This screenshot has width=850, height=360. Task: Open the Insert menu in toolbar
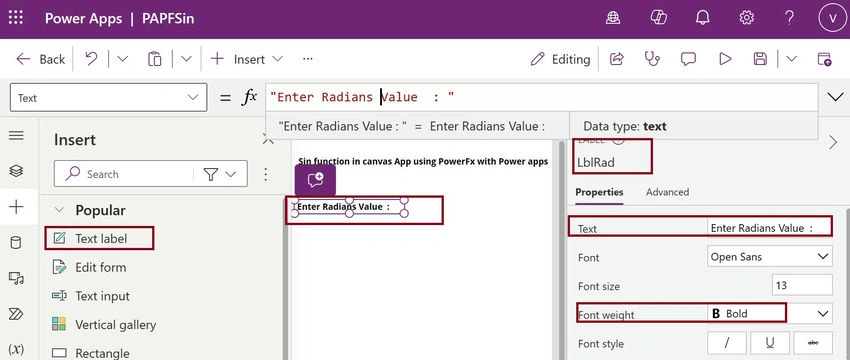[247, 59]
